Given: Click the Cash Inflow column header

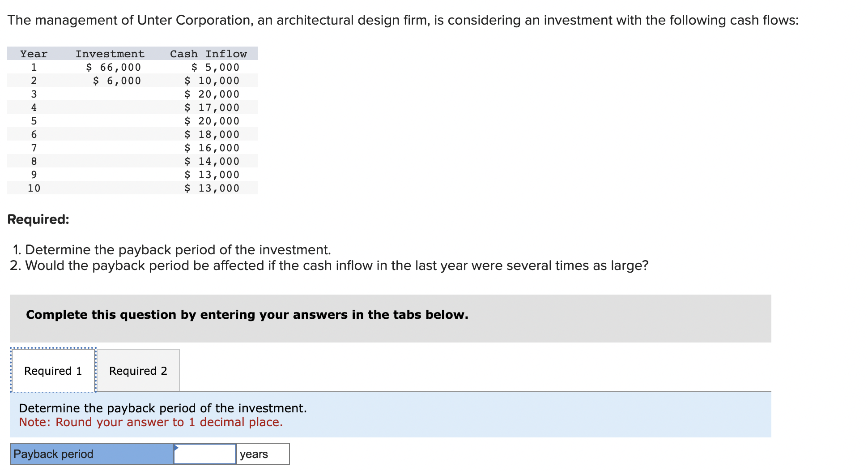Looking at the screenshot, I should tap(208, 53).
